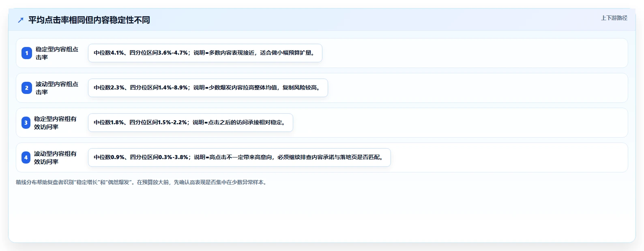Click the 稳定型内容组点击率 row label
The image size is (644, 251).
point(57,53)
